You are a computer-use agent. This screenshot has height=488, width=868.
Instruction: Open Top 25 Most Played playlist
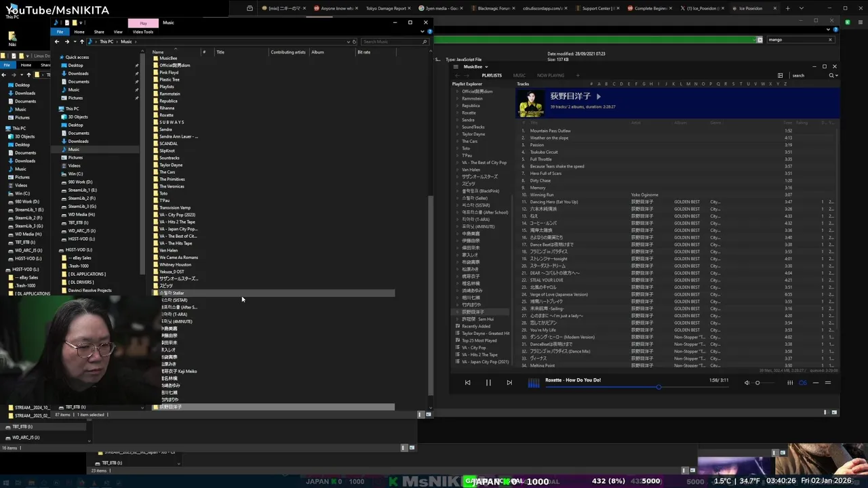[479, 340]
